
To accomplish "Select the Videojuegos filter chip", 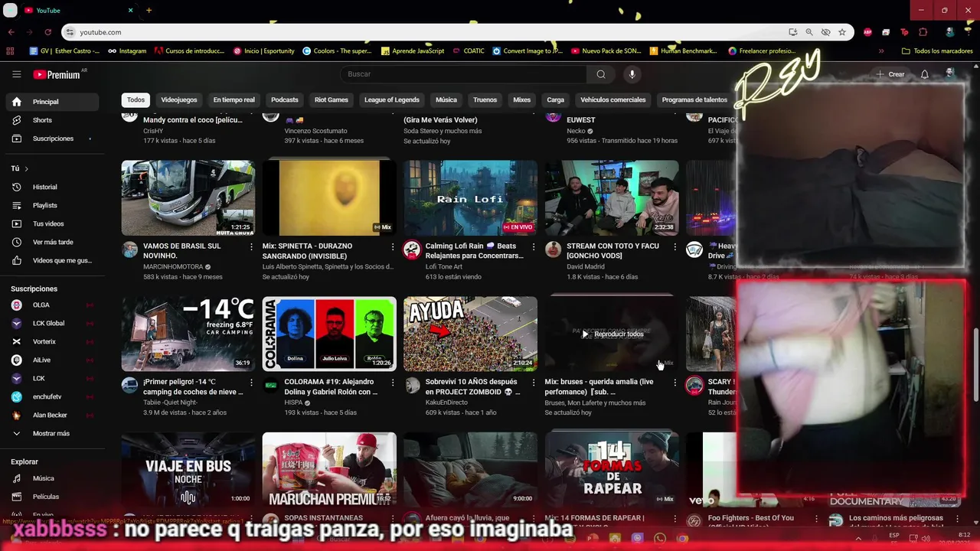I will pyautogui.click(x=178, y=99).
